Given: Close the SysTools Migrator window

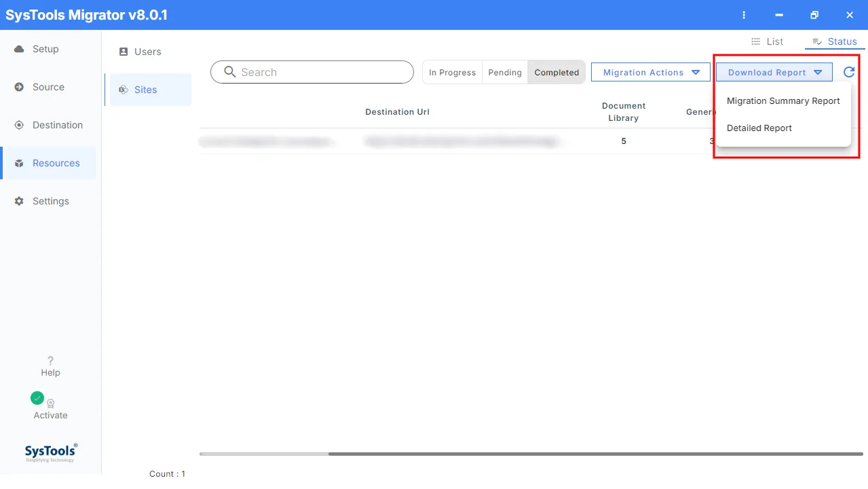Looking at the screenshot, I should [850, 15].
